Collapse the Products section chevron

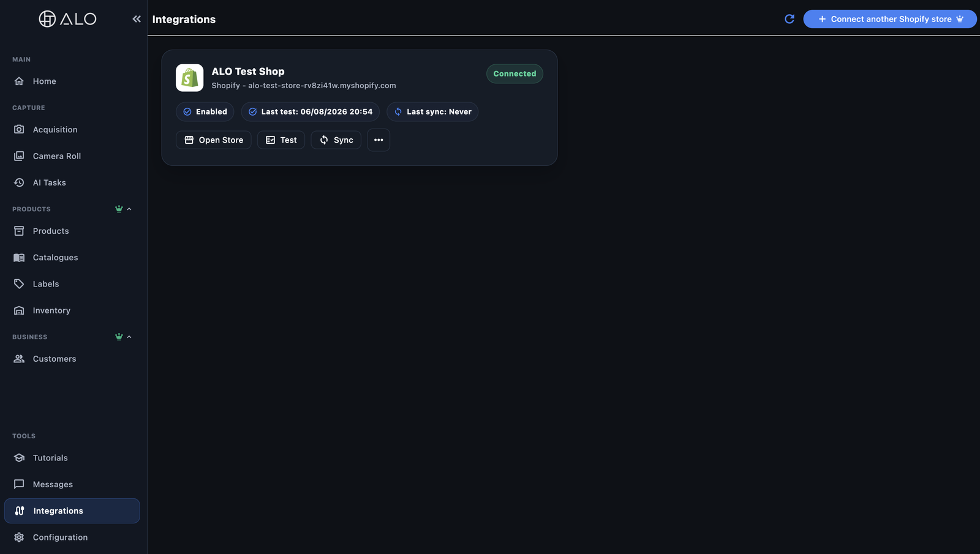pyautogui.click(x=129, y=209)
